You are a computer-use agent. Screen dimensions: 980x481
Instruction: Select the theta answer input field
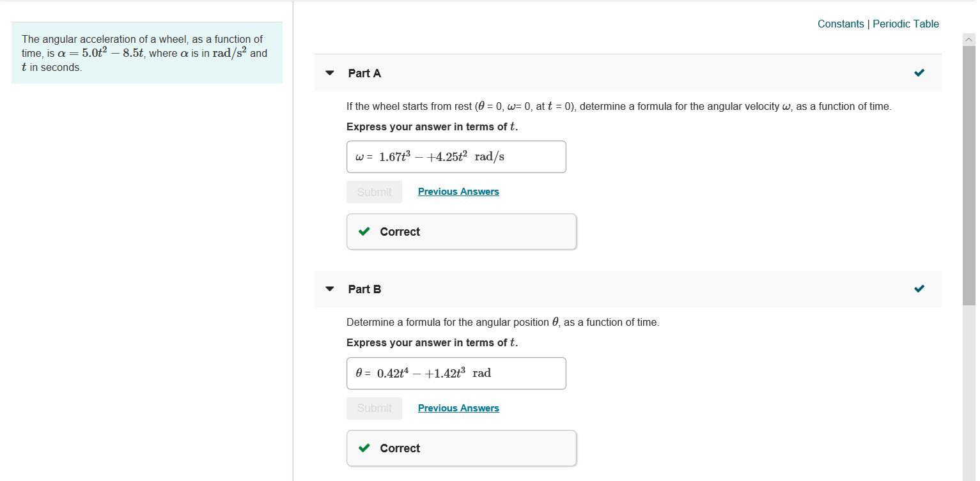pos(456,373)
